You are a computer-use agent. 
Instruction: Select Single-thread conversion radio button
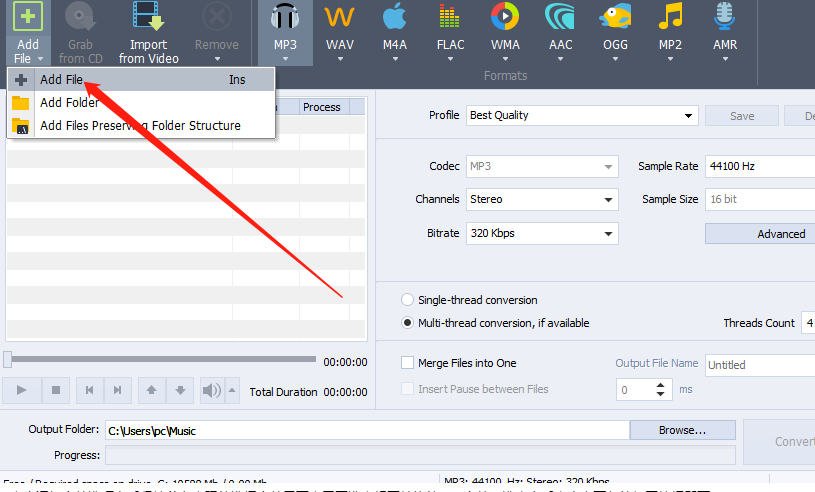408,300
